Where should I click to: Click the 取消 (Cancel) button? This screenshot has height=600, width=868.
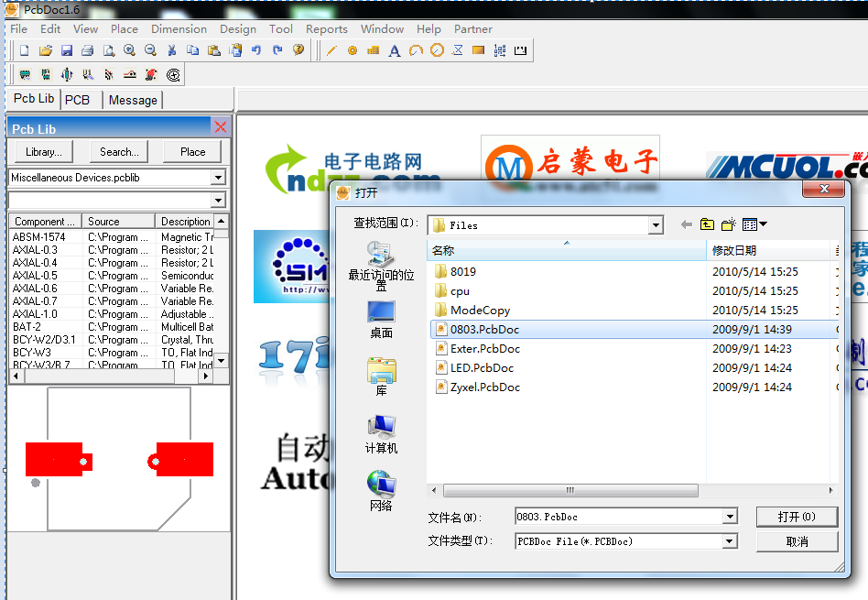(x=797, y=541)
